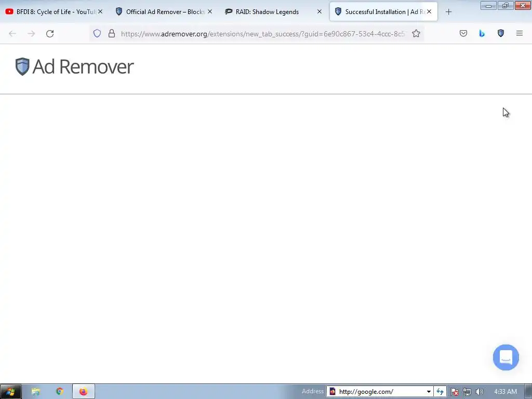Click the 4:33 AM clock

pos(506,392)
